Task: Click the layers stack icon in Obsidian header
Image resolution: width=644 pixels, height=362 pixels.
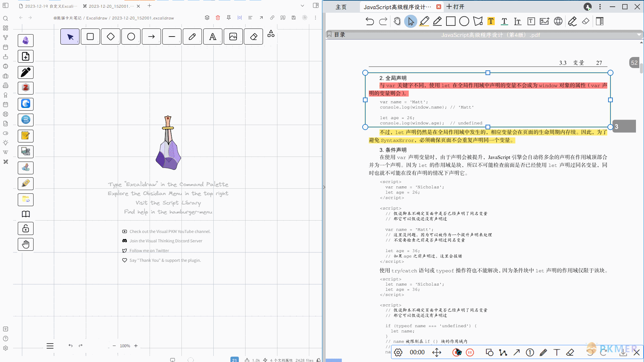Action: [207, 18]
